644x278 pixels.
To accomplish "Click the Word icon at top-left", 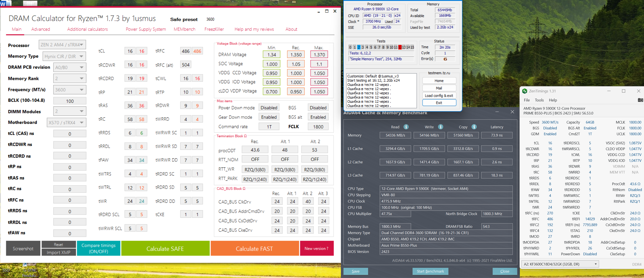I will pyautogui.click(x=5, y=3).
